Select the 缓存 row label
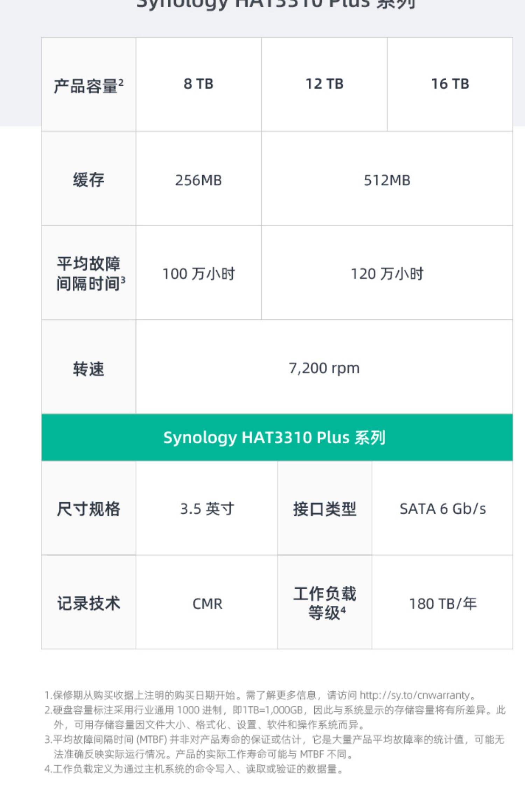The width and height of the screenshot is (525, 812). pyautogui.click(x=89, y=180)
